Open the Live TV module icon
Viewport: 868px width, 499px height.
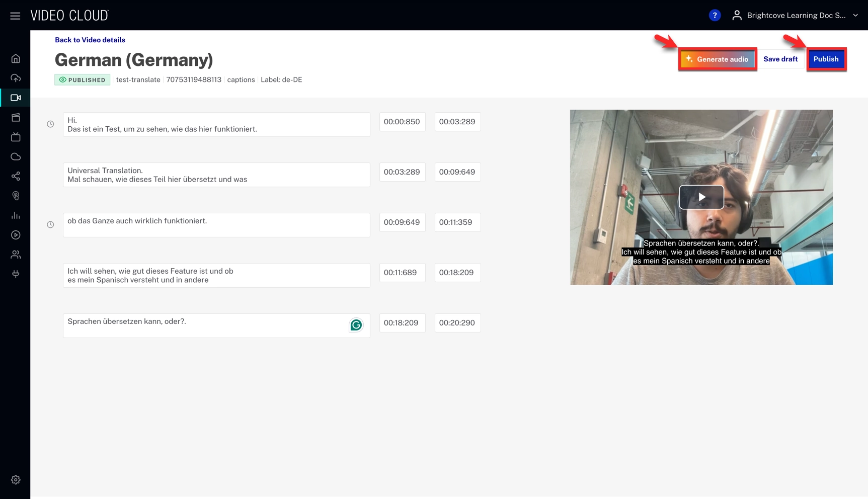(16, 137)
